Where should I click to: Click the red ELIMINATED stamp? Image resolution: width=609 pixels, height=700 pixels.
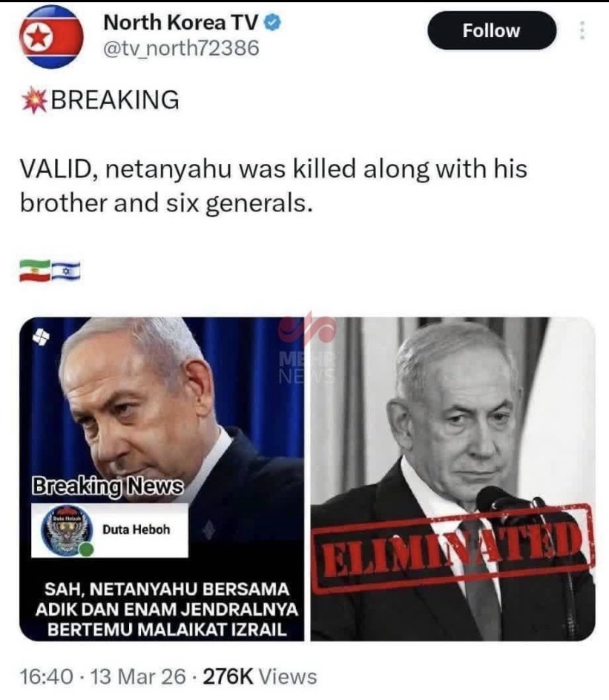452,548
